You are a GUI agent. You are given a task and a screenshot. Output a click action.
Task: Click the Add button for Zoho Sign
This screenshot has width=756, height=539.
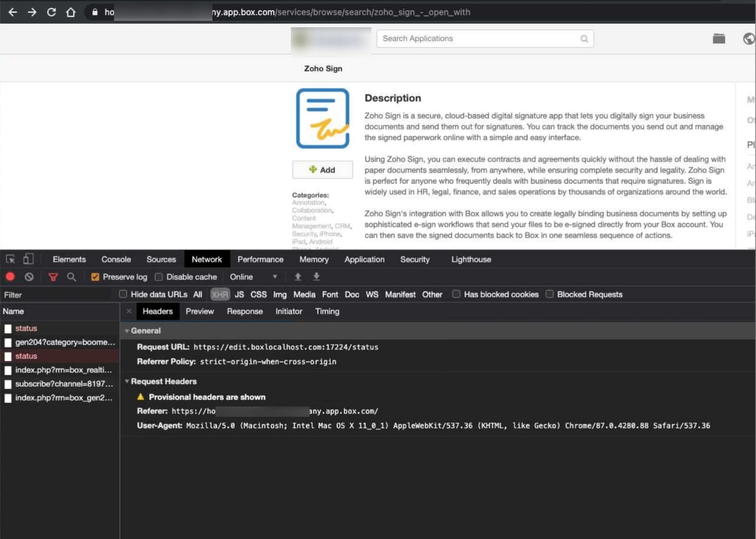tap(323, 170)
